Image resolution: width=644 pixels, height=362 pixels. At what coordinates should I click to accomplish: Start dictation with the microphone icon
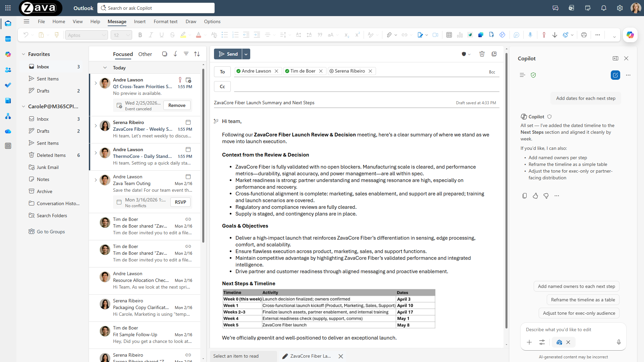coord(530,35)
